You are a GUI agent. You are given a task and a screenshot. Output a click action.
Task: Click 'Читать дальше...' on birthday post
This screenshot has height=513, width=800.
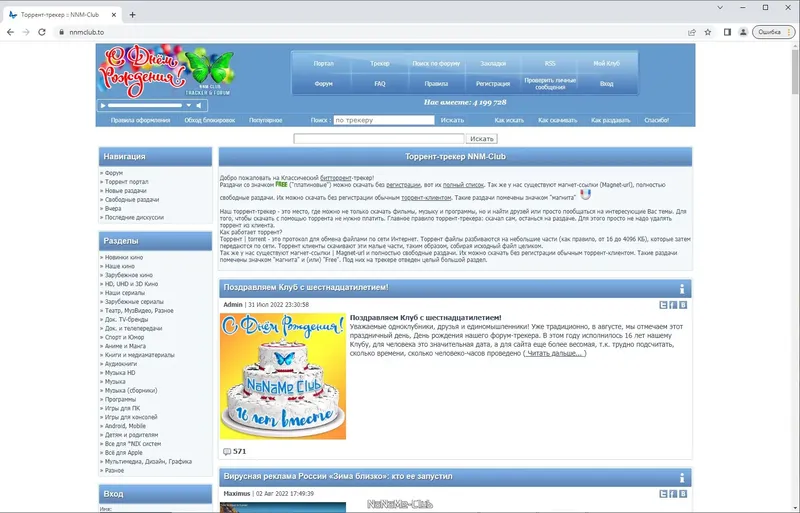pos(555,353)
